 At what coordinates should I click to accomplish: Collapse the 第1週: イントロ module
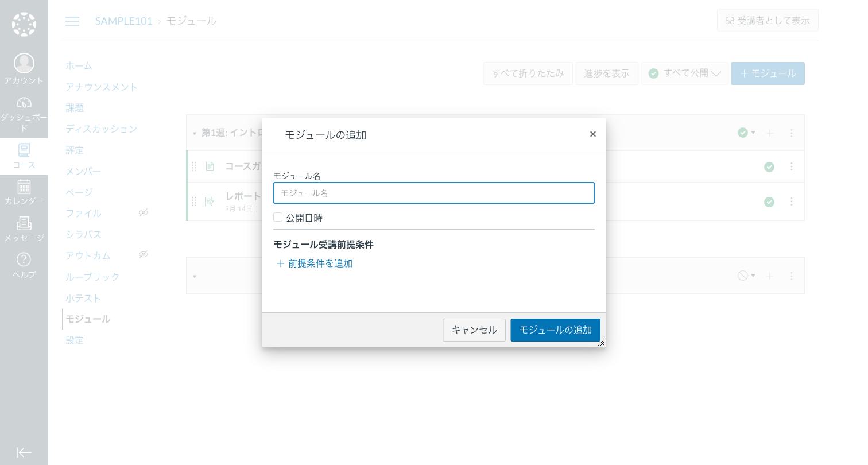point(195,133)
